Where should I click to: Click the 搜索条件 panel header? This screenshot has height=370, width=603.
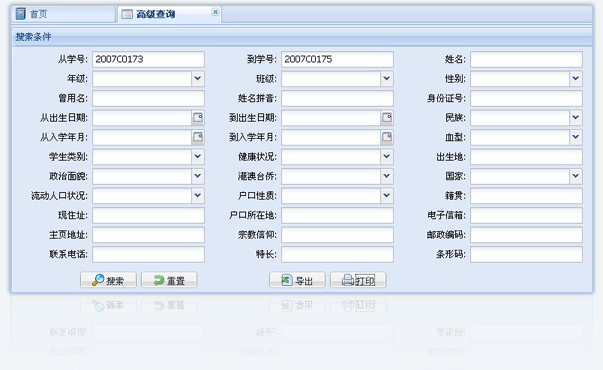click(302, 37)
